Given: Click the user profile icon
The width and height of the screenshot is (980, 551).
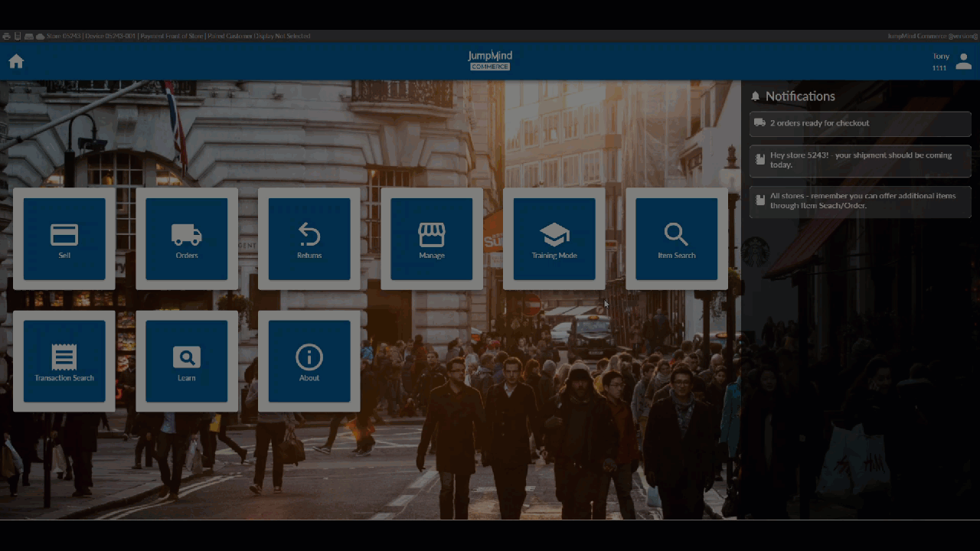Looking at the screenshot, I should pos(963,62).
